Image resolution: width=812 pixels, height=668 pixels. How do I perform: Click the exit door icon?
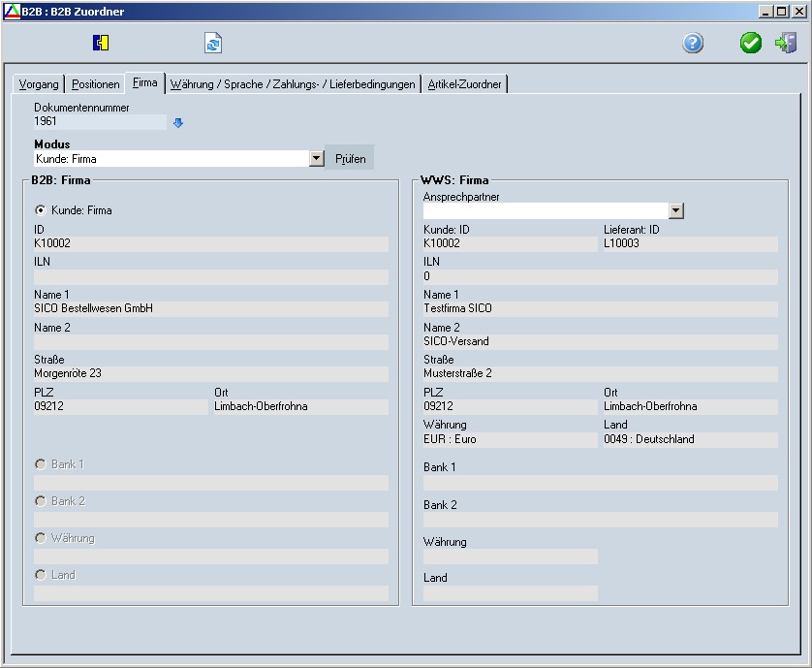785,43
